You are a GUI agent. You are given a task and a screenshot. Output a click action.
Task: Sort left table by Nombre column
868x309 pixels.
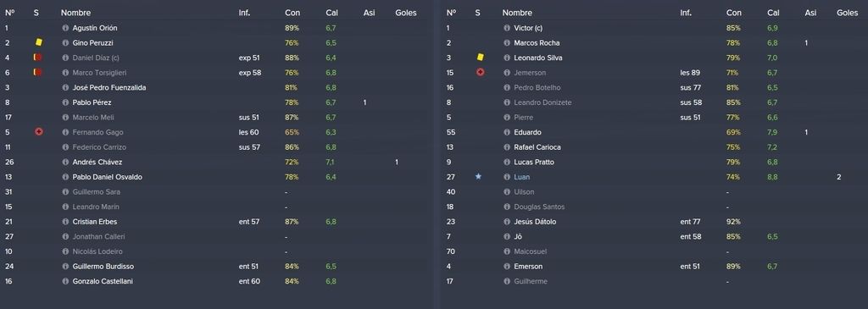tap(75, 13)
